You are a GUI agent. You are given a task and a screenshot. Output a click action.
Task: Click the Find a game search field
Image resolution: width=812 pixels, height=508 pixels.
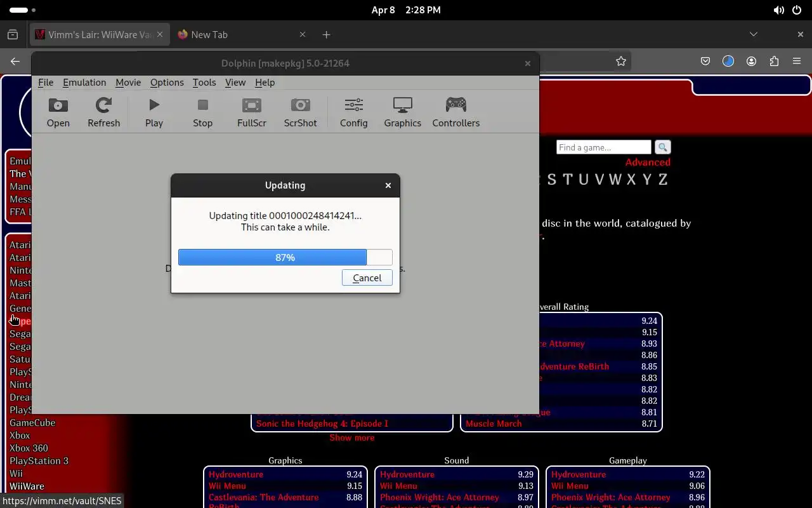click(x=604, y=147)
